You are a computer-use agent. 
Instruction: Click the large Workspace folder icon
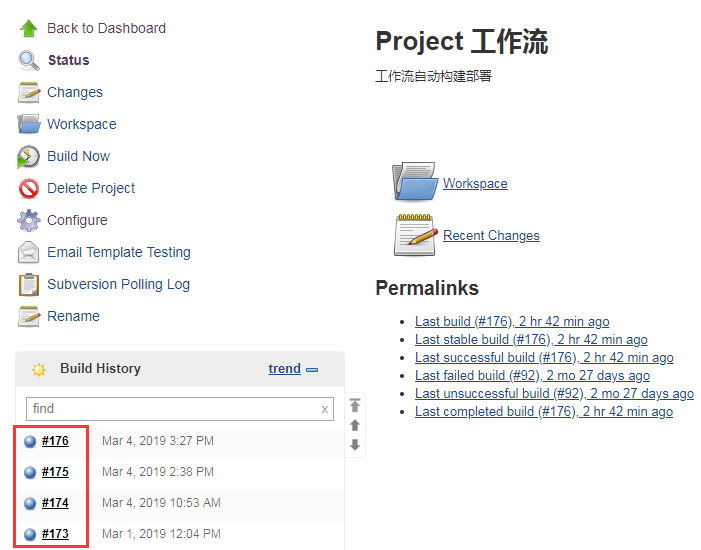point(414,181)
